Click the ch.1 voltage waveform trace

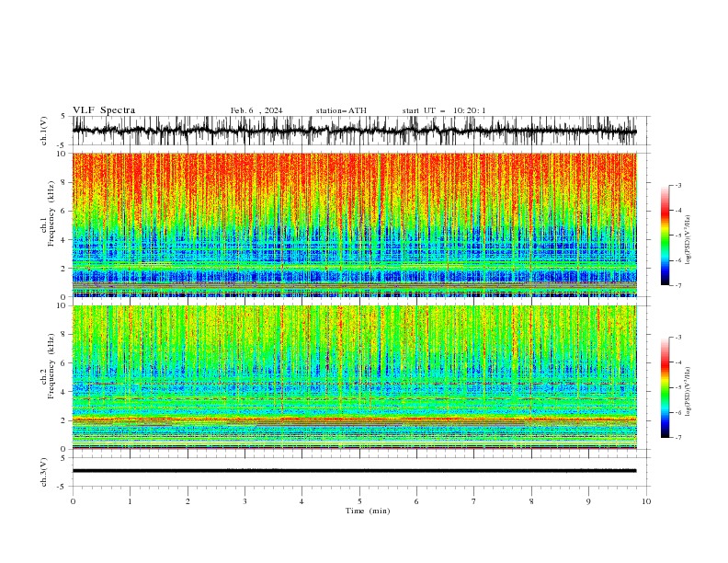pos(354,131)
